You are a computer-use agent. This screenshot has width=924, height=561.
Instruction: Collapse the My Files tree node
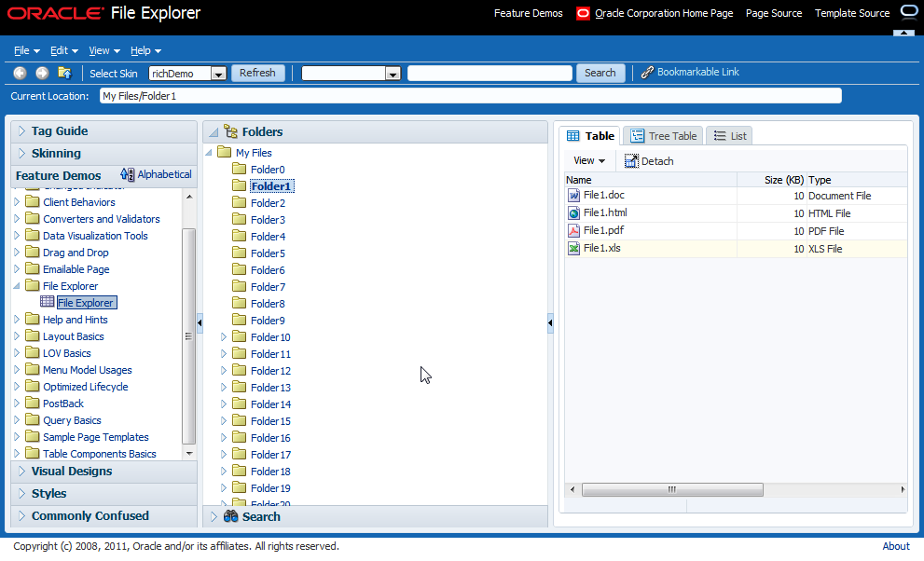[x=209, y=153]
